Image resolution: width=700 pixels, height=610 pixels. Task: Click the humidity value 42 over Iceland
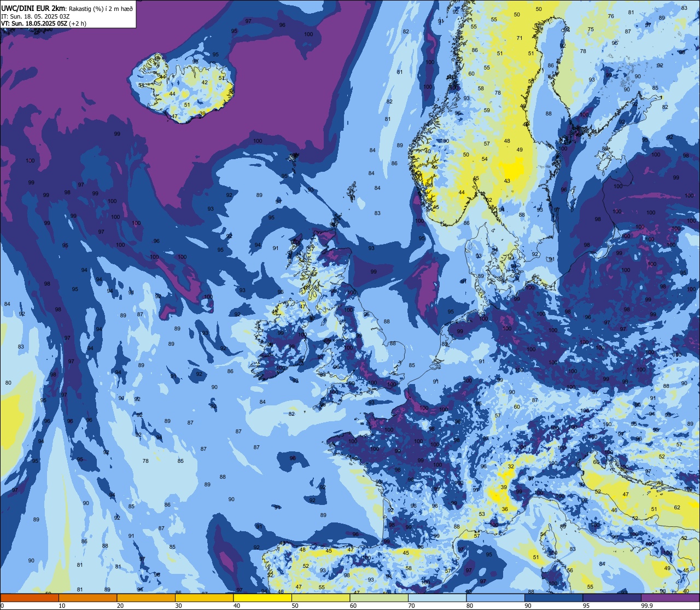[x=205, y=83]
